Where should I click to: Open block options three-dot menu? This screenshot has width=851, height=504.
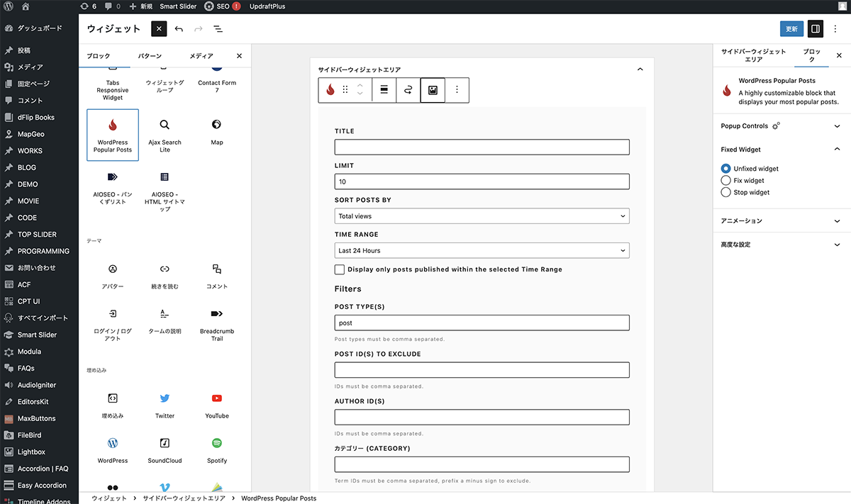pyautogui.click(x=457, y=90)
